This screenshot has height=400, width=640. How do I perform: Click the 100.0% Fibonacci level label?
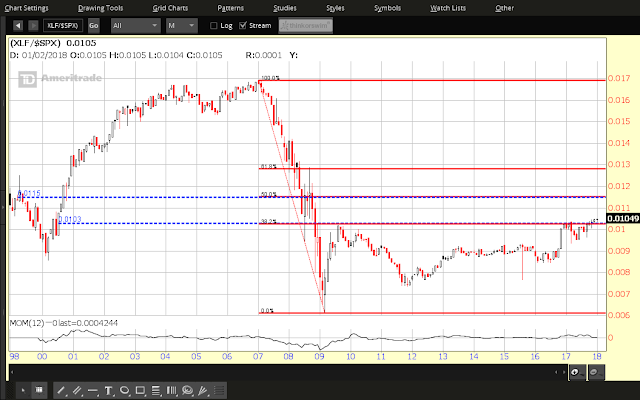pos(270,78)
